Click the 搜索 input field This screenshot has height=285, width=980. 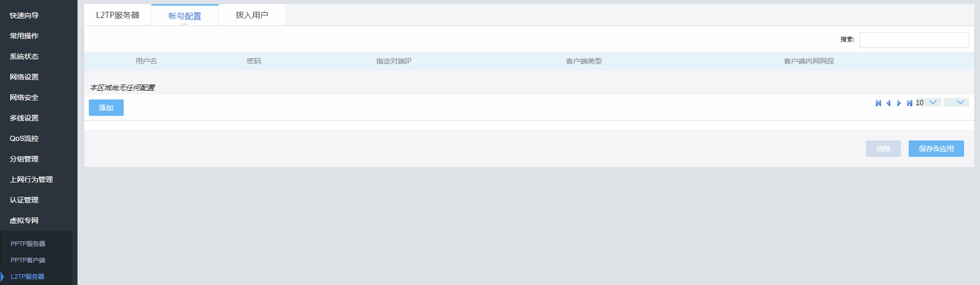click(914, 40)
